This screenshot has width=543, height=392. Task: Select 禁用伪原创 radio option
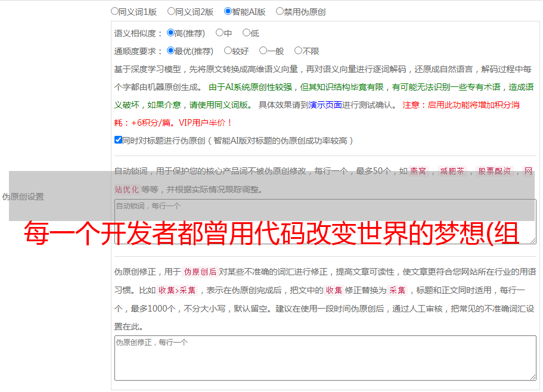280,11
